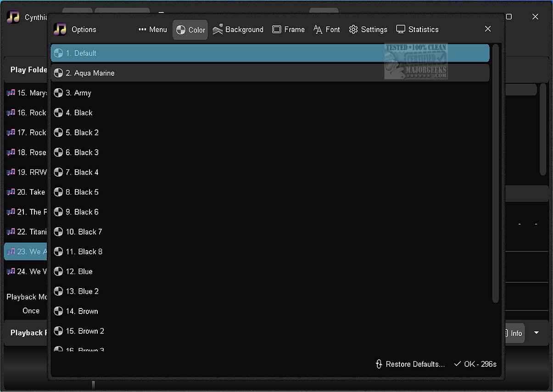Screen dimensions: 553x392
Task: Select track 21. The in playlist
Action: [x=27, y=212]
